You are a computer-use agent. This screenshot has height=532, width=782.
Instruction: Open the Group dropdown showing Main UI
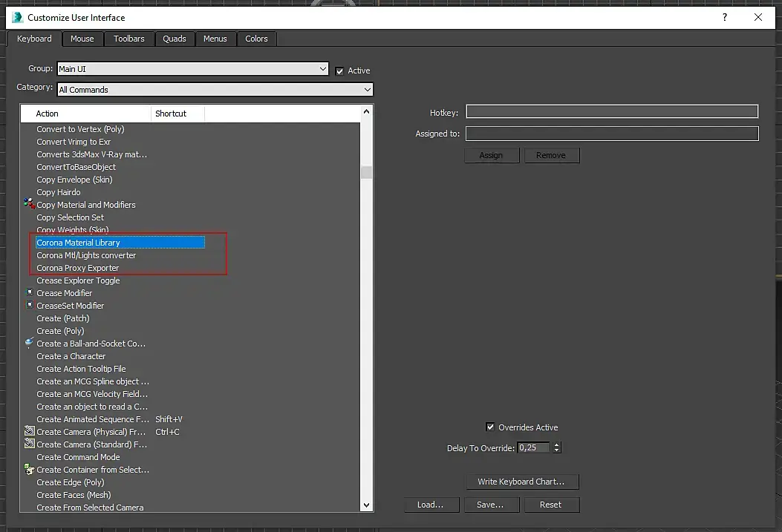[x=192, y=69]
